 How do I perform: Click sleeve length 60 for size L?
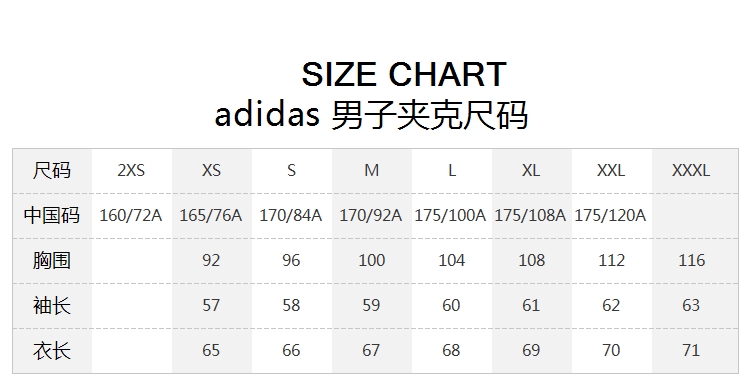click(451, 305)
